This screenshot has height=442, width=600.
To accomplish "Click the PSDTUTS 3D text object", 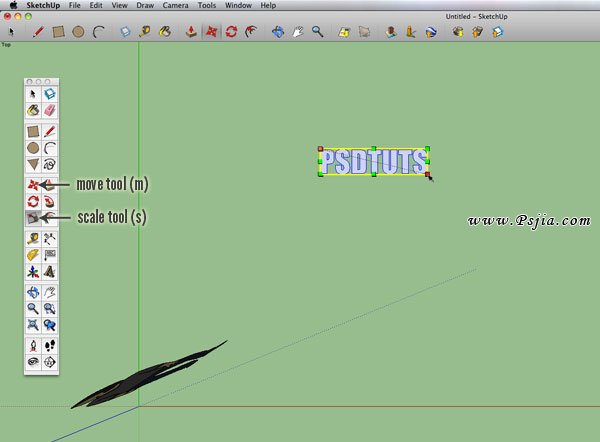I will [374, 162].
